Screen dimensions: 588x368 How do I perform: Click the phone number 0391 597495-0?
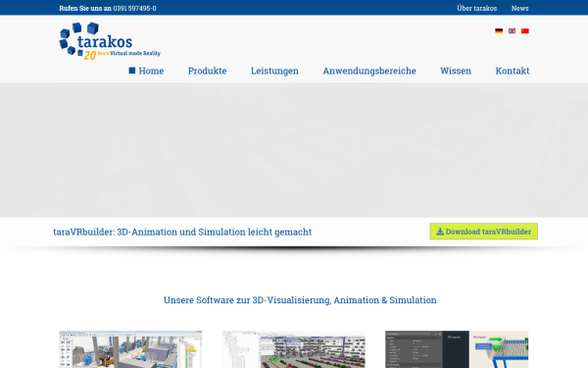134,8
